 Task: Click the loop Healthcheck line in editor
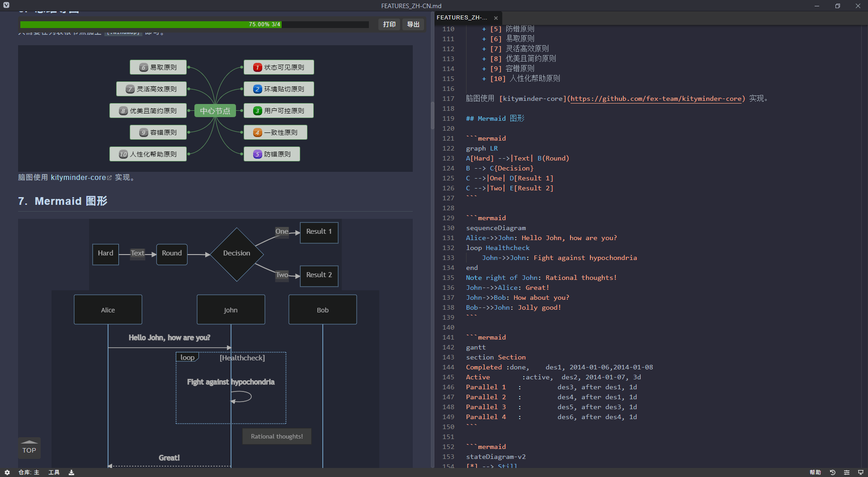pos(498,248)
